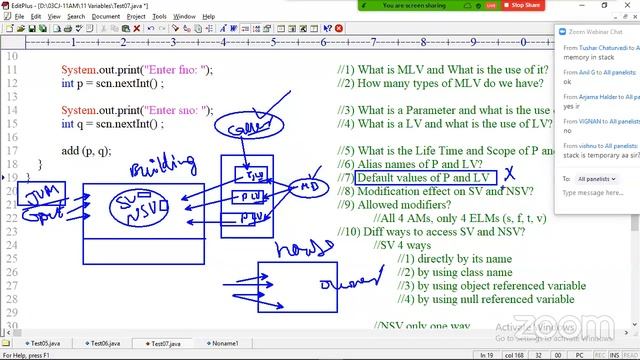Open the Edit menu
Screen dimensions: 640x360
(x=36, y=17)
